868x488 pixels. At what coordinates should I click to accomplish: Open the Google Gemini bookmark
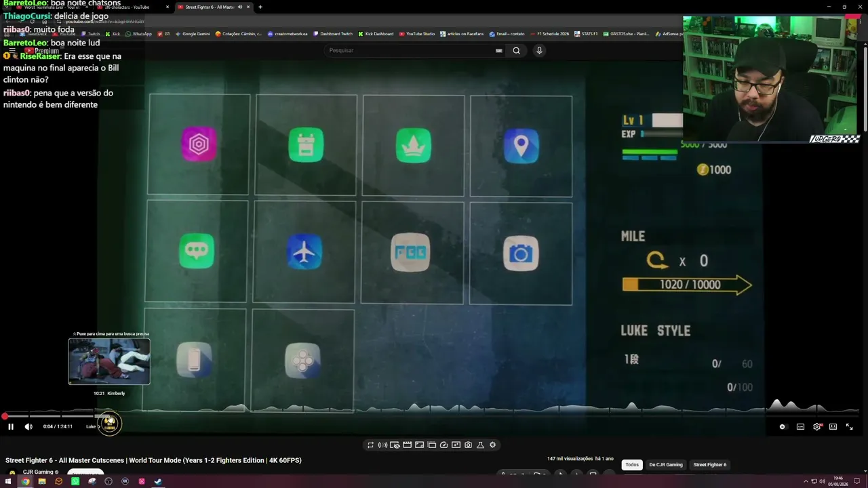click(x=193, y=33)
